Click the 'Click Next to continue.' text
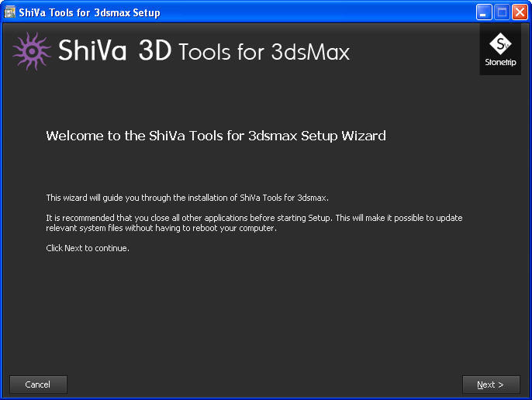Screen dimensions: 532x400 pos(88,248)
